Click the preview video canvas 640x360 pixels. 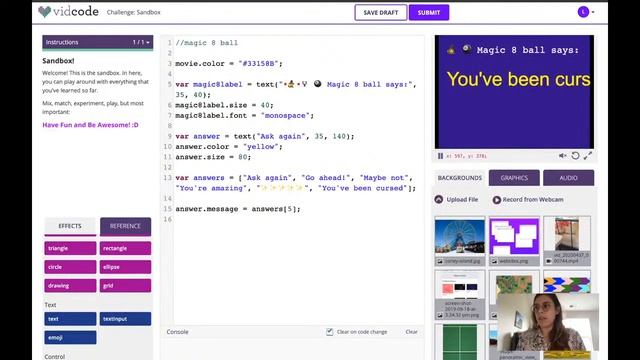click(x=514, y=92)
